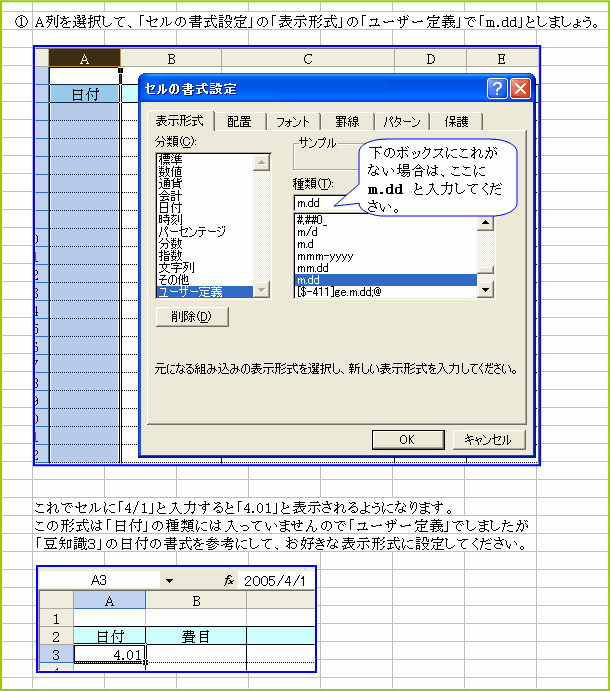Select column A header in the top sheet
Screen dimensions: 610x691
click(x=84, y=58)
